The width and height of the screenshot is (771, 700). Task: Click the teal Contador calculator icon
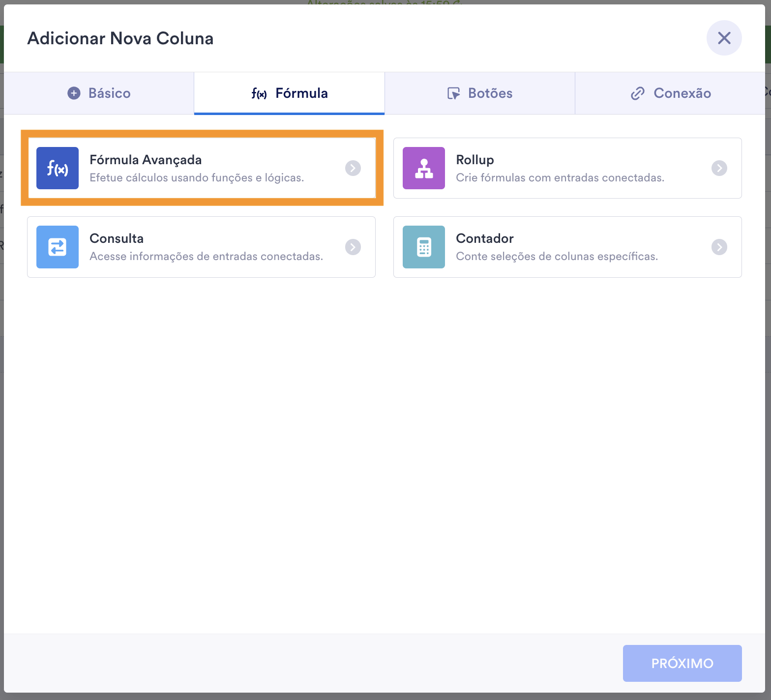pos(424,247)
